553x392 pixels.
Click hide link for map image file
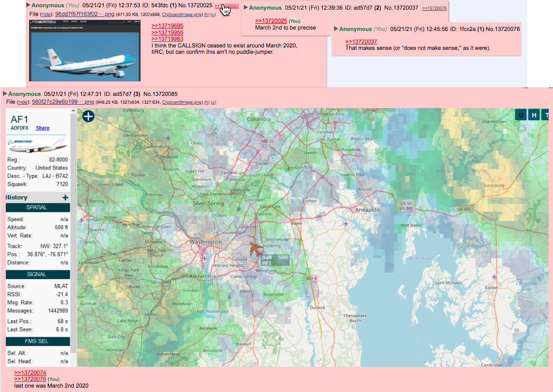(x=23, y=102)
